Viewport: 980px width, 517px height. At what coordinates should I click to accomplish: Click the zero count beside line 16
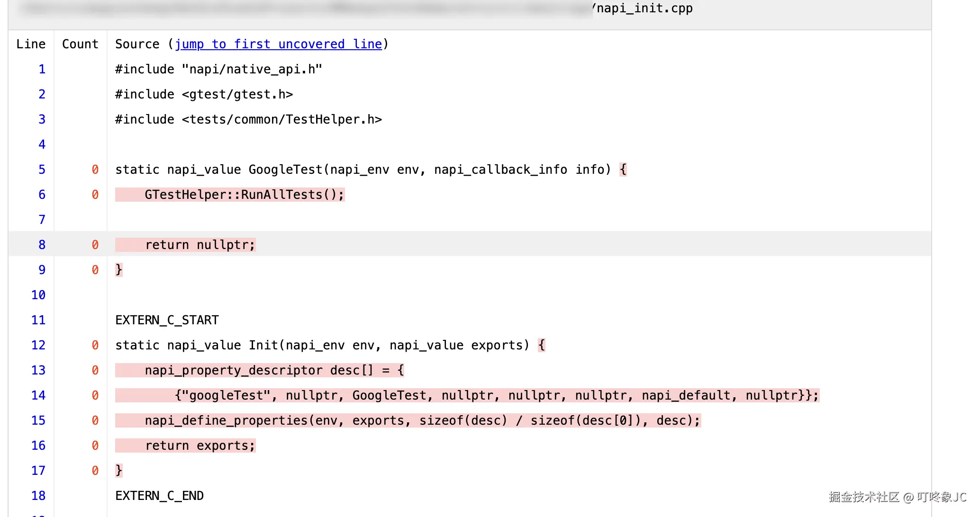tap(95, 445)
